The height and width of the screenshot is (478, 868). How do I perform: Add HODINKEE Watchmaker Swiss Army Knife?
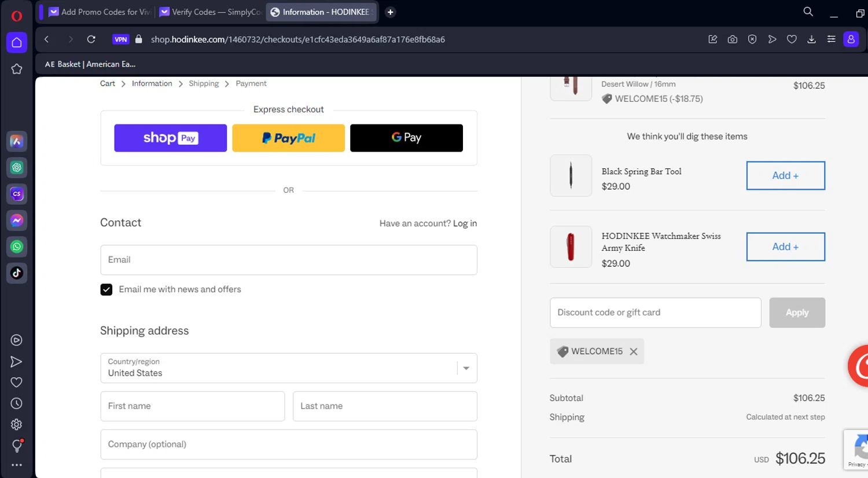(786, 247)
